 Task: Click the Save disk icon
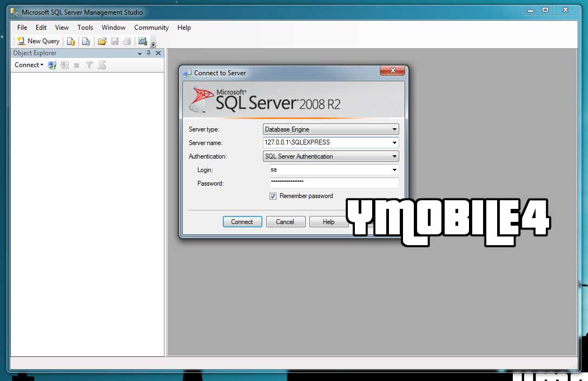[x=115, y=41]
